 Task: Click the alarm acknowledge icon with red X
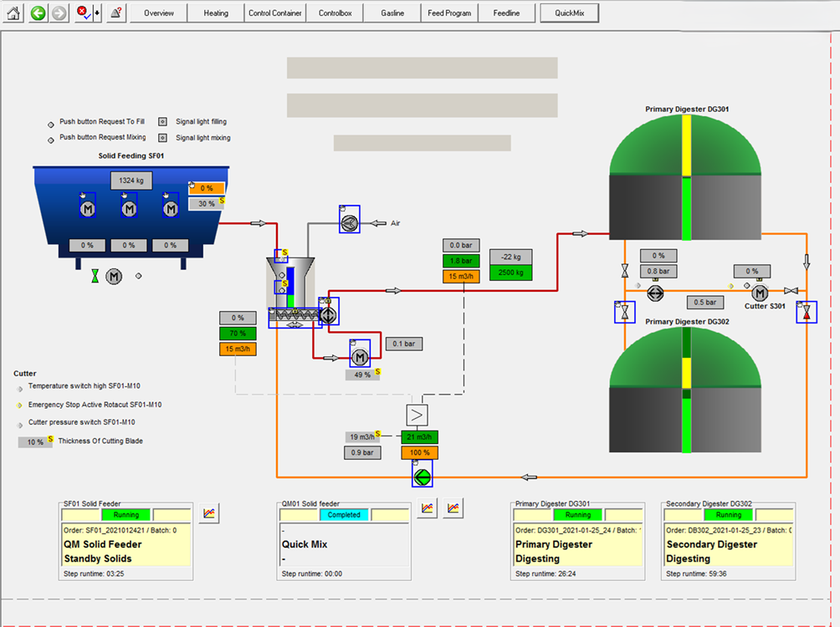(83, 13)
